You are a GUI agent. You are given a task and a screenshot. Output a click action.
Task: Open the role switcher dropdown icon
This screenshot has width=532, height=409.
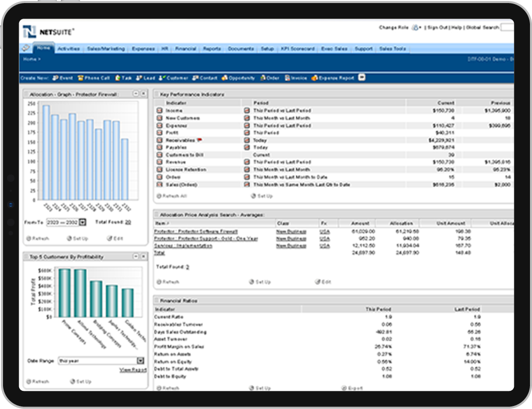tap(416, 28)
